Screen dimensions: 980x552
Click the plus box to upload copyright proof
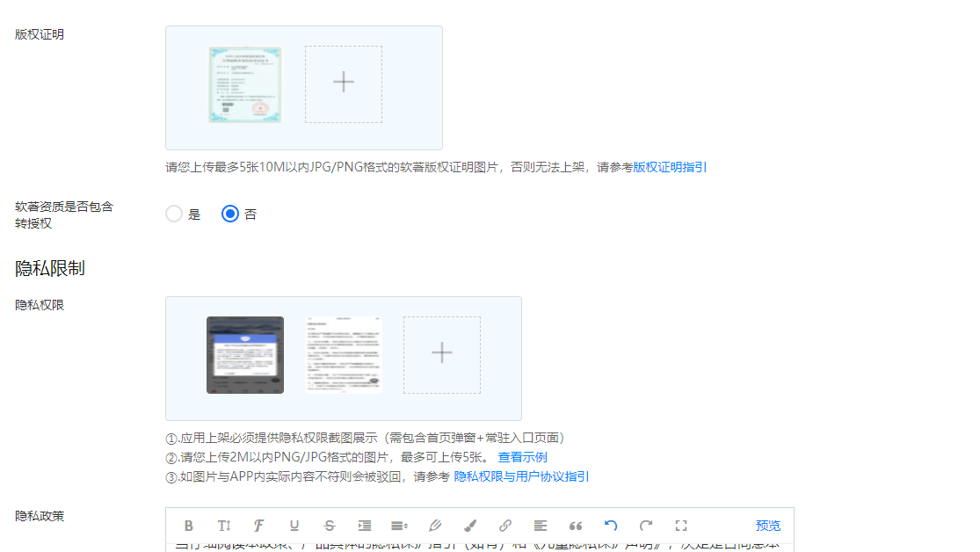343,83
